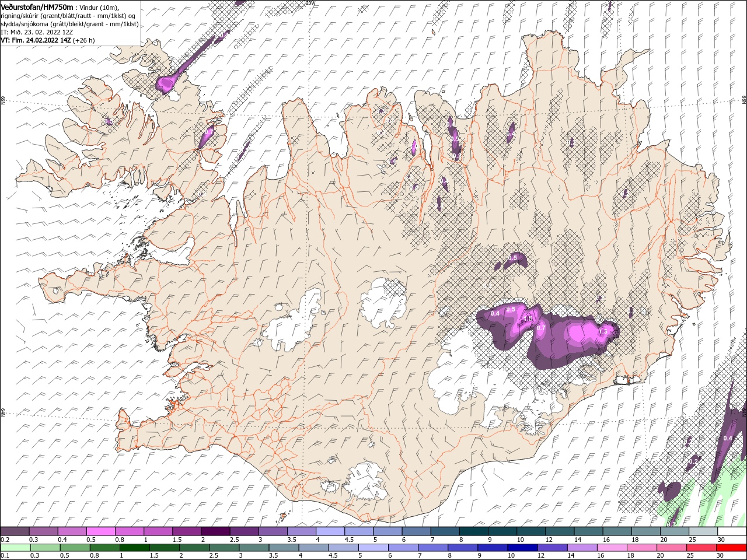Select the lower legend green swatch labeled 0.5
747x560 pixels.
click(x=75, y=547)
